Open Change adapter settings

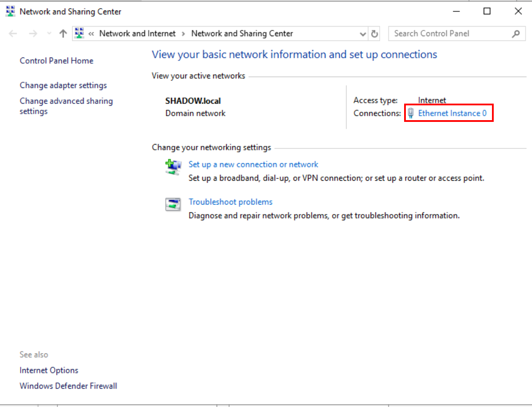click(63, 85)
